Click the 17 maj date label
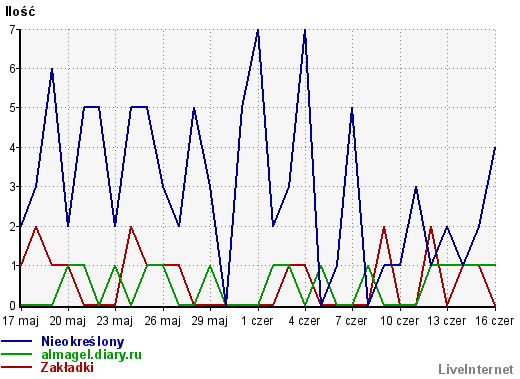Viewport: 520px width, 379px height. click(x=21, y=321)
